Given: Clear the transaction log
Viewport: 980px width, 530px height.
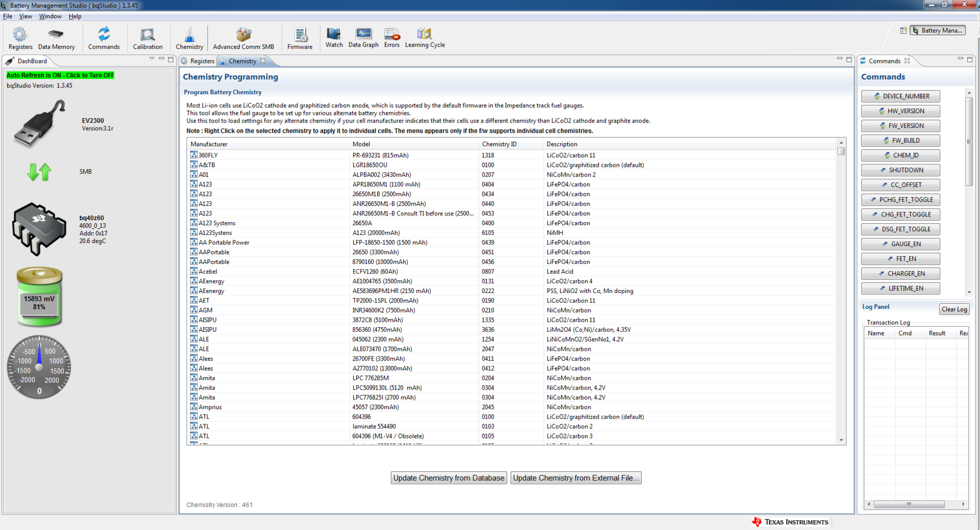Looking at the screenshot, I should pyautogui.click(x=954, y=309).
